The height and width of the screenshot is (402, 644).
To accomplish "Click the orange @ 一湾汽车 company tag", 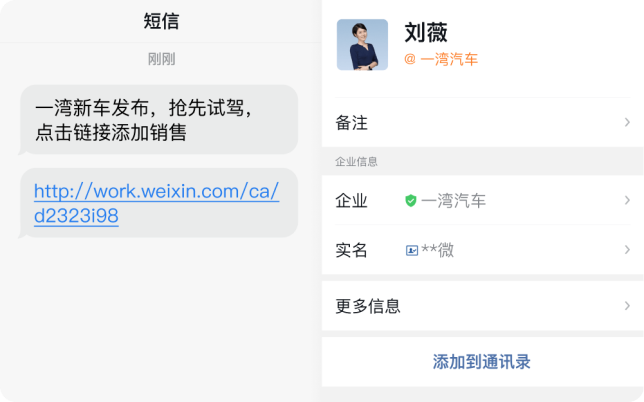I will point(441,60).
